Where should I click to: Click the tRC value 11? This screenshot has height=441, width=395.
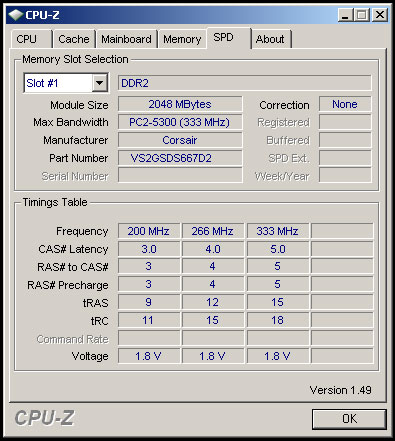[x=149, y=320]
